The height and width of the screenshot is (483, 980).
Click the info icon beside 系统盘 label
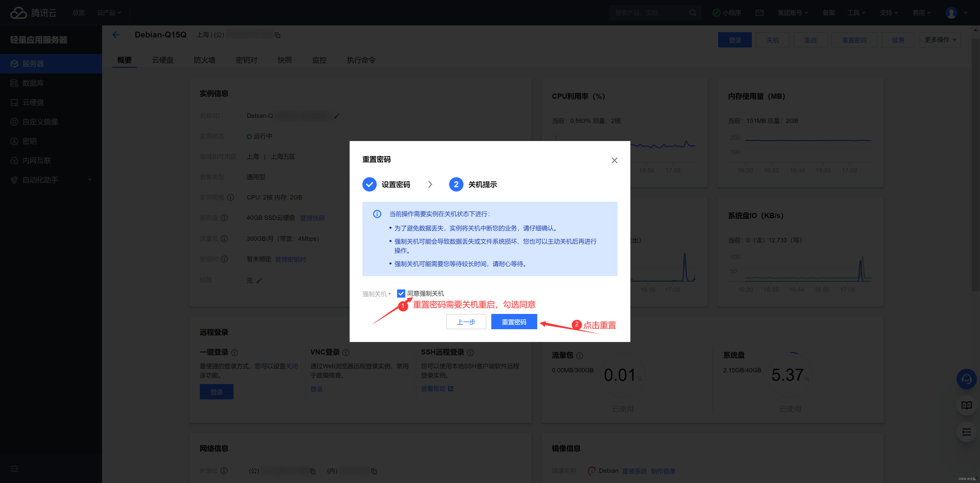tap(225, 218)
